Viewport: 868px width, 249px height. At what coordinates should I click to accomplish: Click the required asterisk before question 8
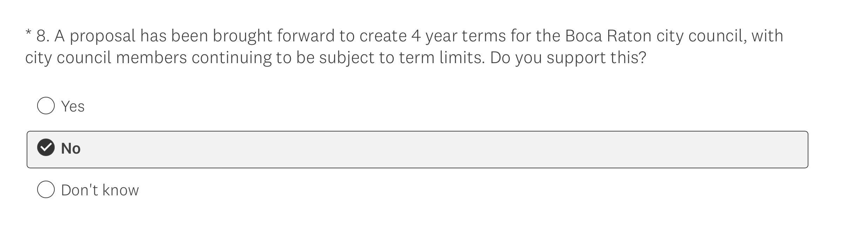pos(28,34)
